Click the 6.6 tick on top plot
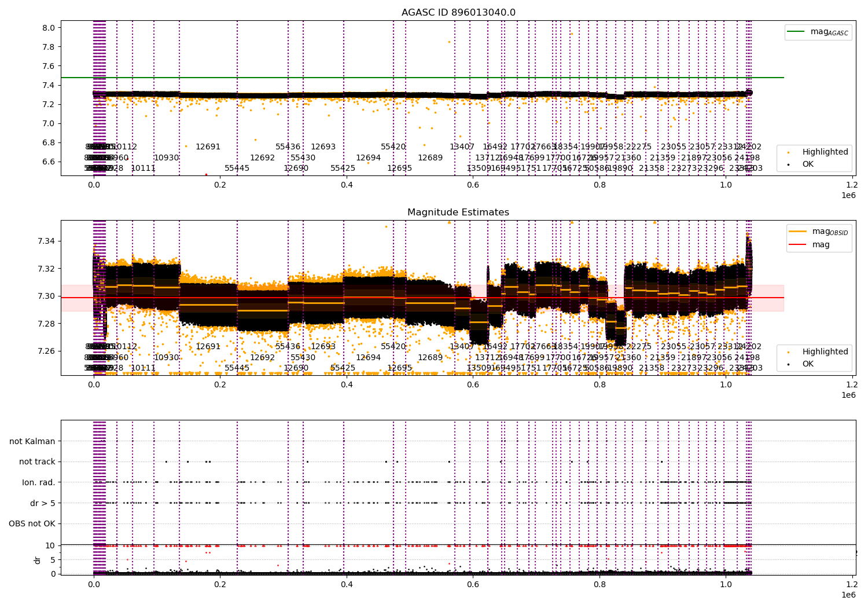The height and width of the screenshot is (608, 868). pos(49,162)
